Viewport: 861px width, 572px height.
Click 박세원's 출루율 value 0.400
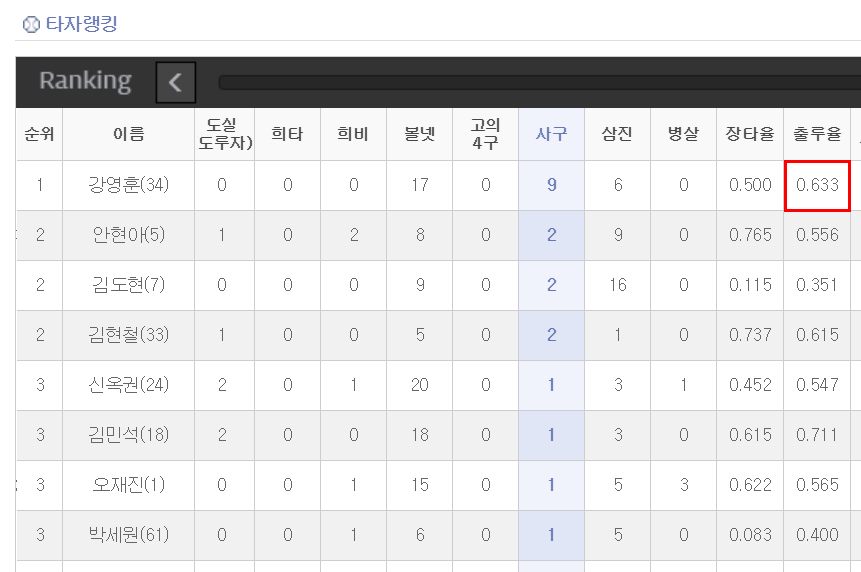pos(817,535)
